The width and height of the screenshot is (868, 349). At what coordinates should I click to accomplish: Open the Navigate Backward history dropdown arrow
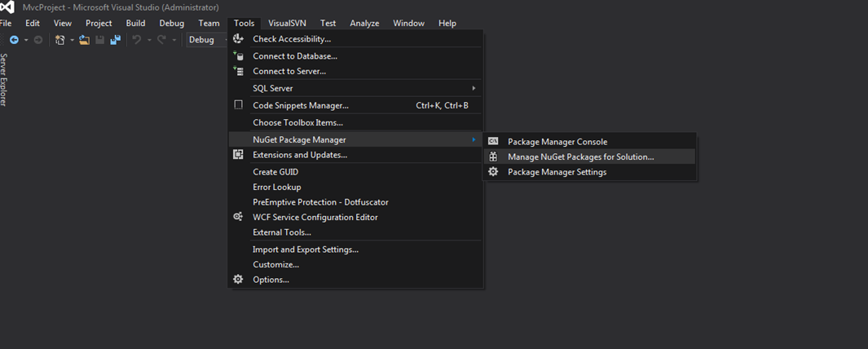[x=25, y=40]
